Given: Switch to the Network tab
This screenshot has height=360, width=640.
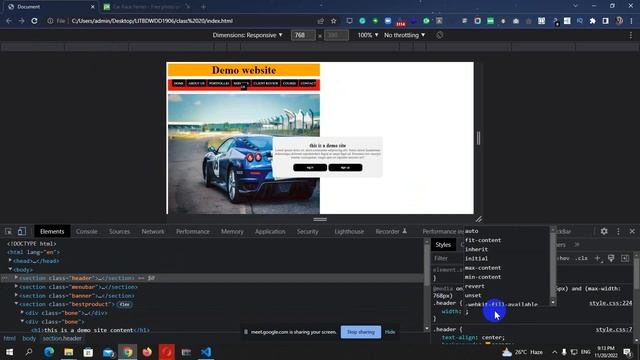Looking at the screenshot, I should coord(153,231).
